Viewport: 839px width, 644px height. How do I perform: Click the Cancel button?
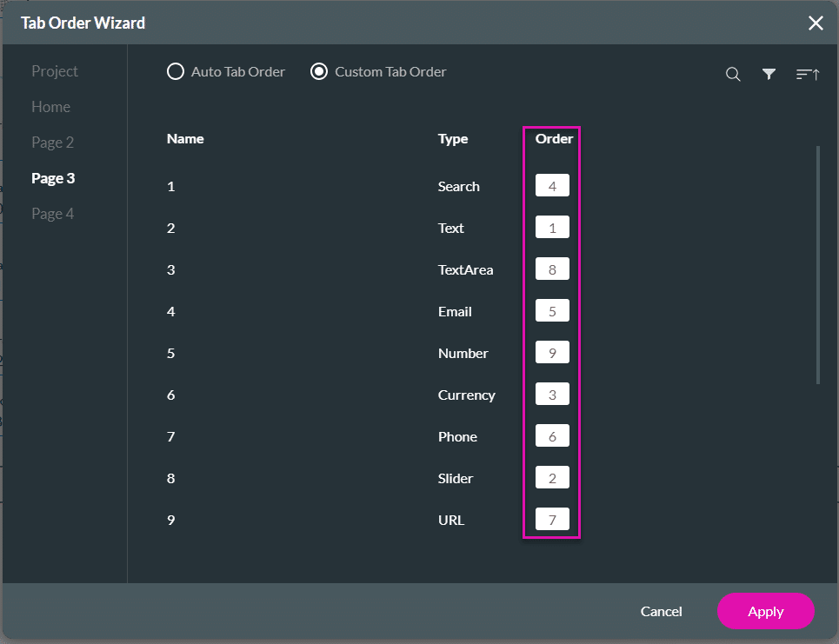661,611
